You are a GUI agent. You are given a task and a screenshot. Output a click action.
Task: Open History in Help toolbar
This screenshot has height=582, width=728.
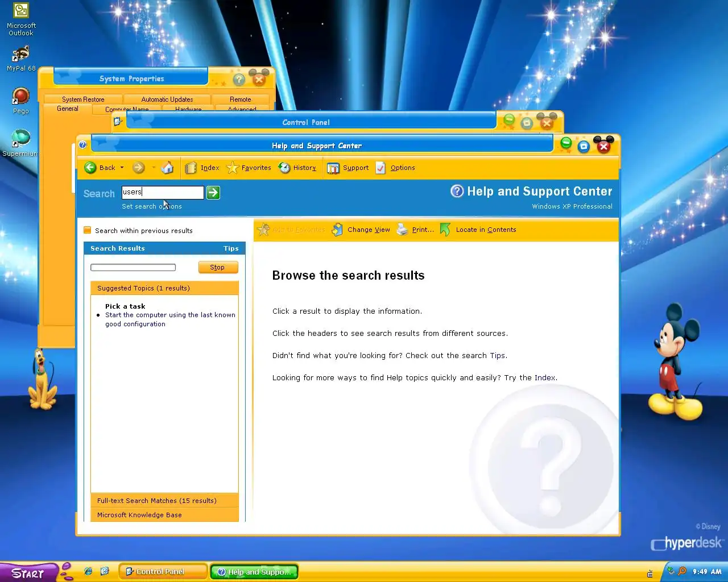click(297, 168)
